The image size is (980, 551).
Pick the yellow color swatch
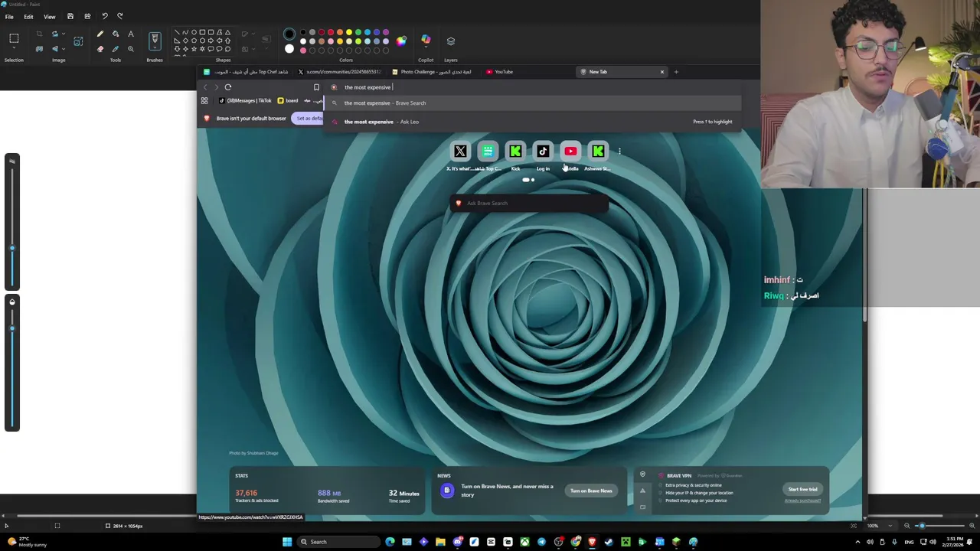[349, 33]
